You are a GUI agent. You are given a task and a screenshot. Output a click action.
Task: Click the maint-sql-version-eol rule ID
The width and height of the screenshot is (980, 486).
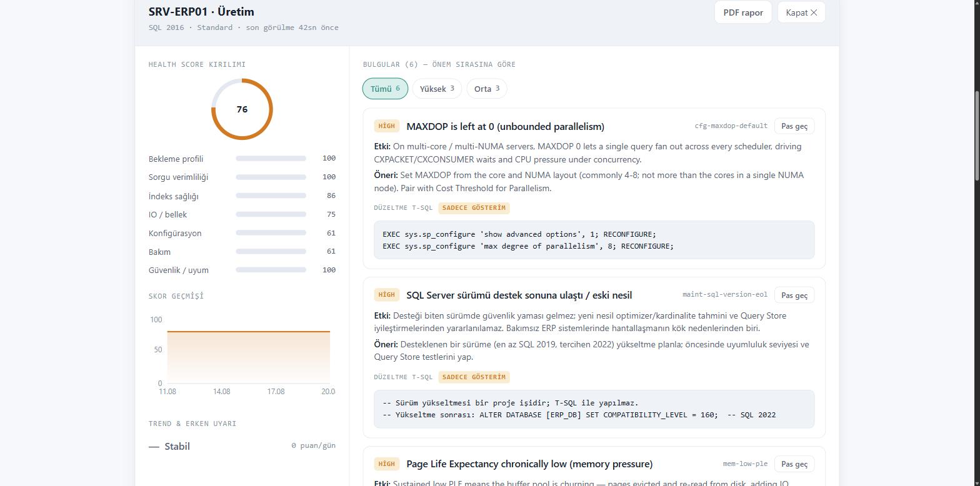tap(725, 295)
